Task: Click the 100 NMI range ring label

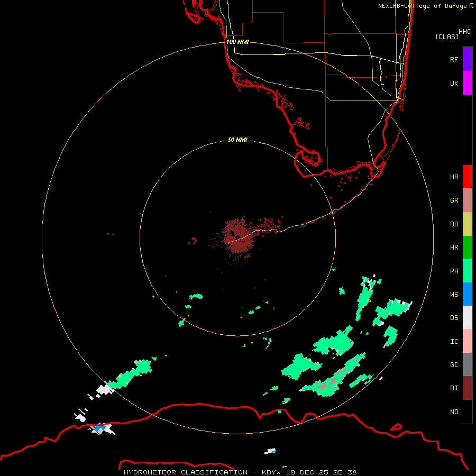Action: click(x=237, y=42)
